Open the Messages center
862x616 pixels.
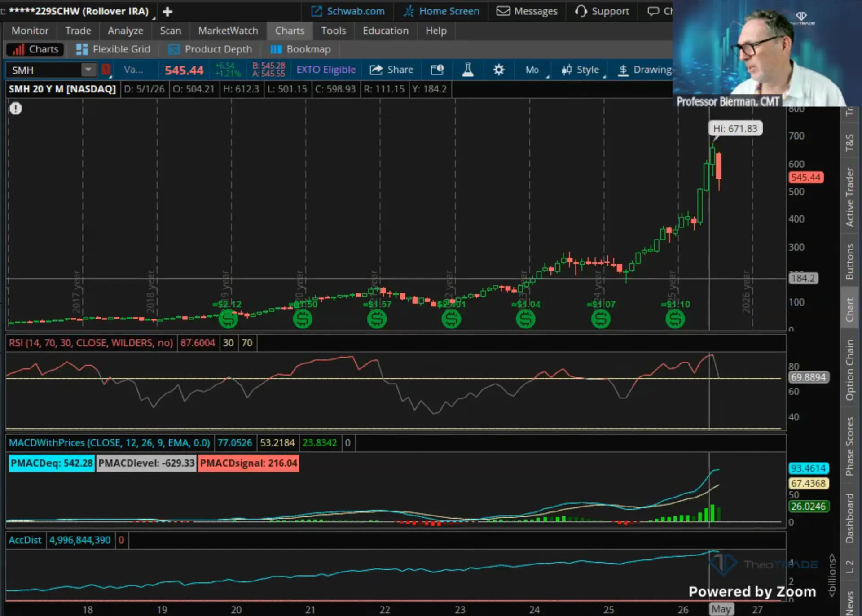[527, 11]
